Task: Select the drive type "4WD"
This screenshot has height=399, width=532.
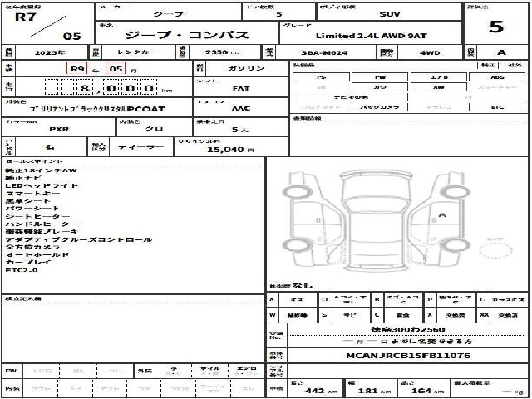Action: click(430, 53)
